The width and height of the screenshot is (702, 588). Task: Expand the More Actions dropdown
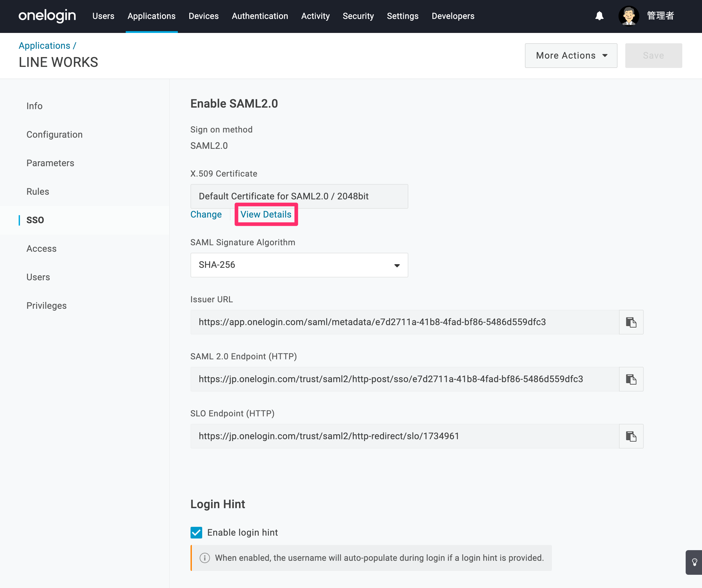click(571, 55)
